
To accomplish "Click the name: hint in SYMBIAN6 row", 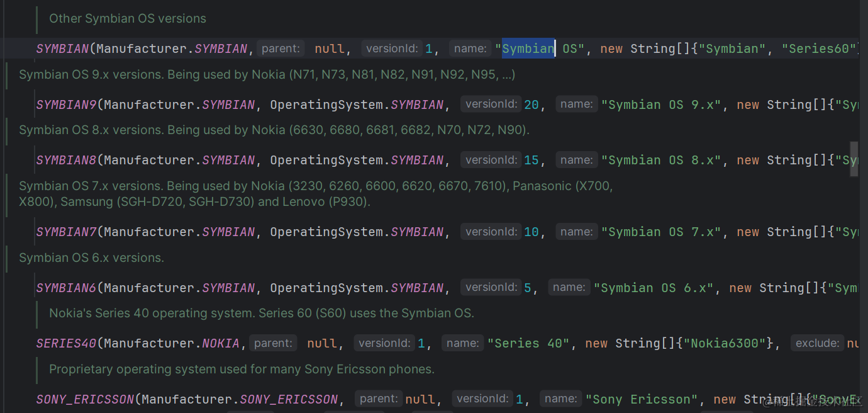I will [569, 288].
